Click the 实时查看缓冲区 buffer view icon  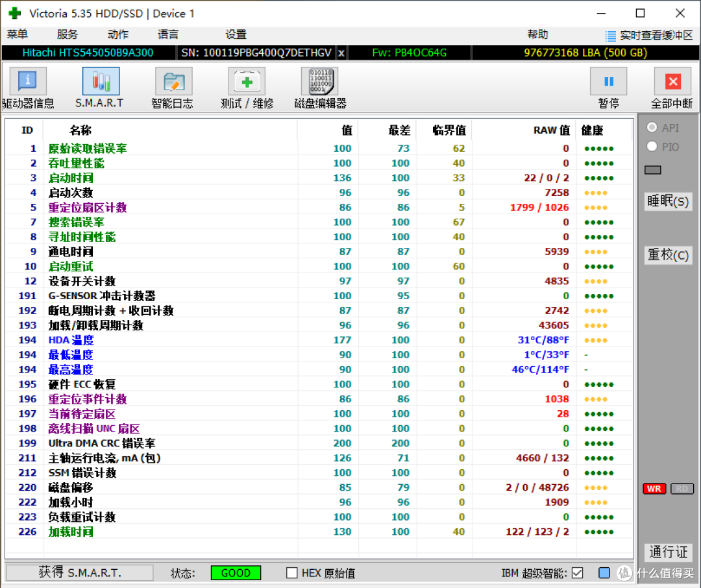(x=611, y=35)
